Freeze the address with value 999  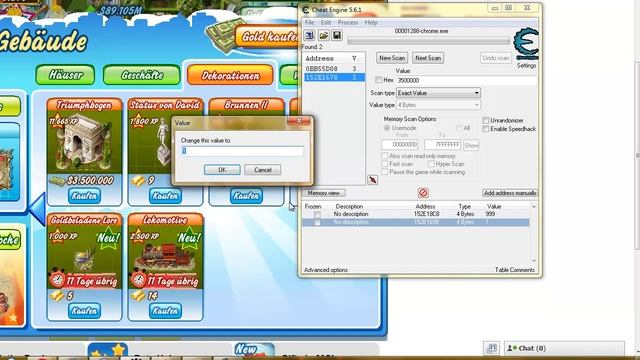coord(317,214)
